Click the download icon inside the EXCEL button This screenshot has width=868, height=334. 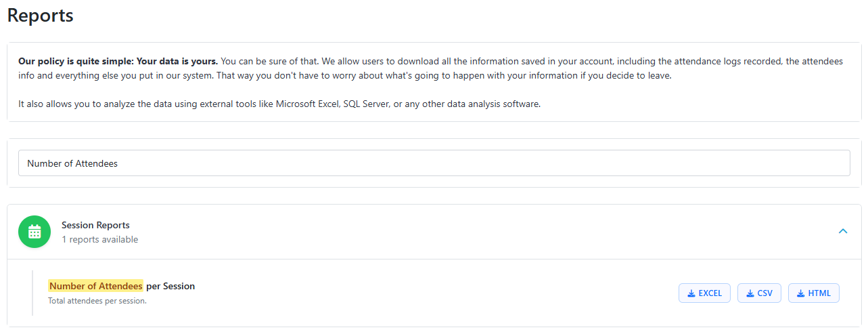click(x=691, y=293)
